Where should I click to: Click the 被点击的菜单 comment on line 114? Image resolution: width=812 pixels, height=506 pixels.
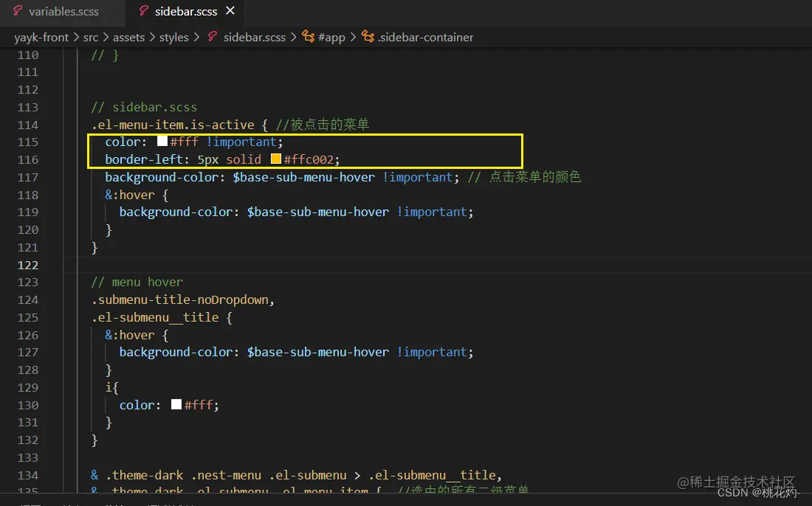point(329,125)
